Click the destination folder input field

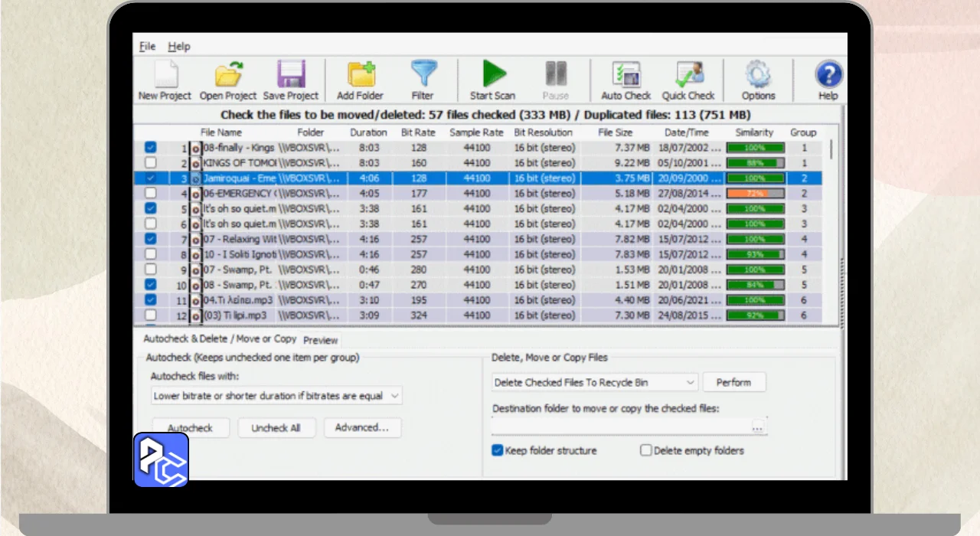620,427
